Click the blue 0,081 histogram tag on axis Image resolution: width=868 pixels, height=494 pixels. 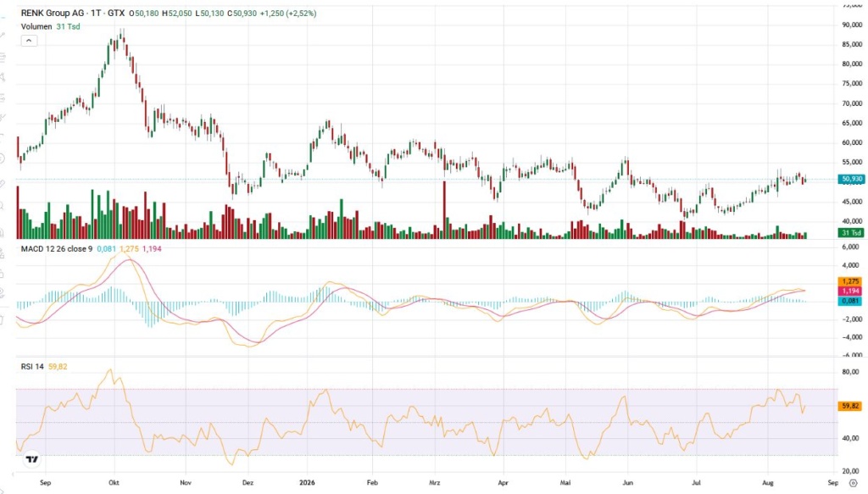851,301
